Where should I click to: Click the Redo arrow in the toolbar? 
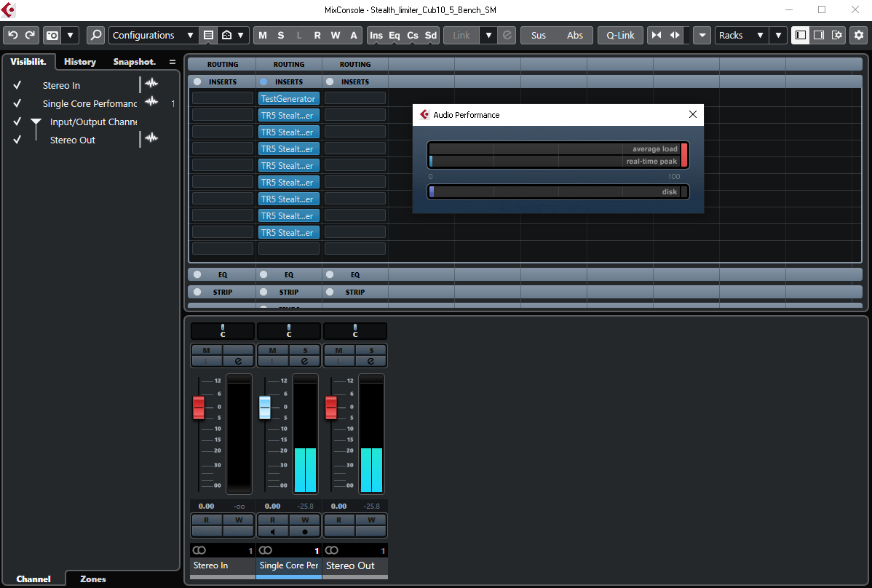[x=30, y=35]
